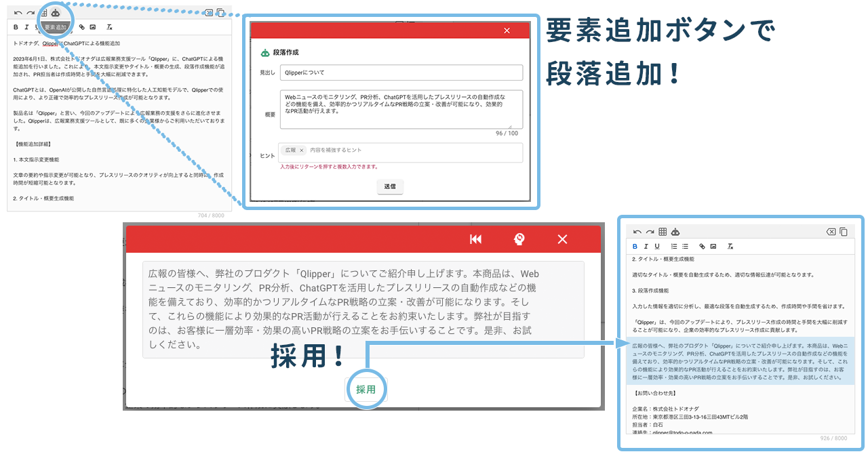Click redo in the 926 / 8000 editor
The width and height of the screenshot is (868, 454).
[x=650, y=232]
